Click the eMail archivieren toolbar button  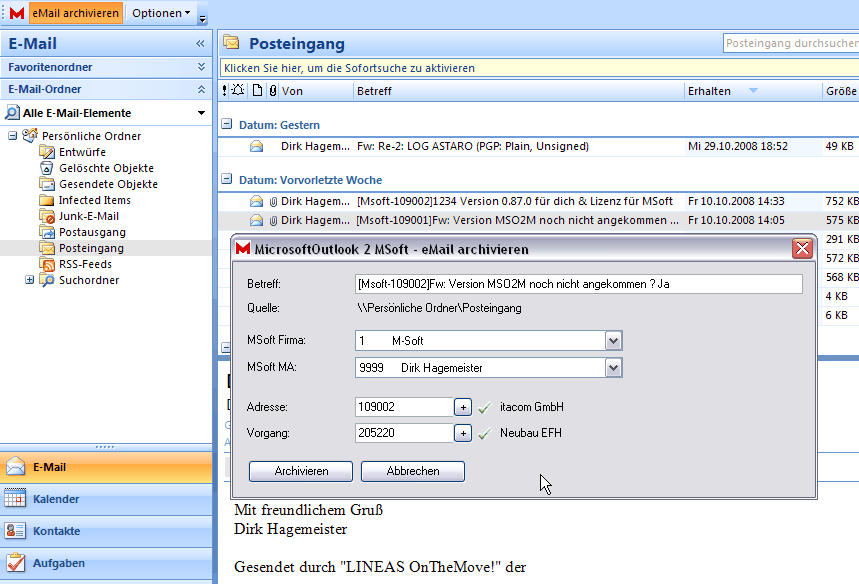(76, 13)
